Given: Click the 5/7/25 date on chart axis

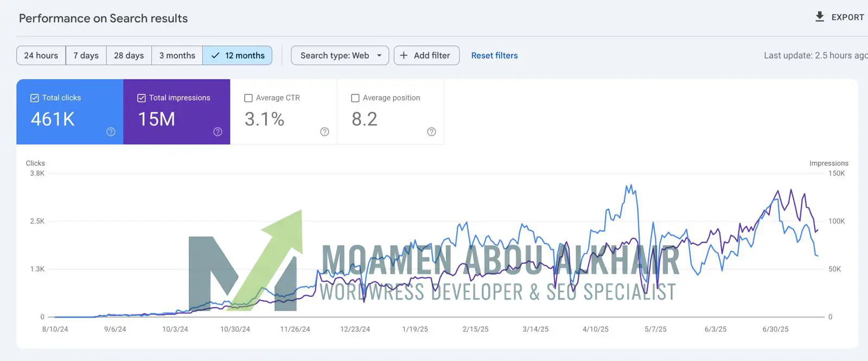Looking at the screenshot, I should point(655,329).
